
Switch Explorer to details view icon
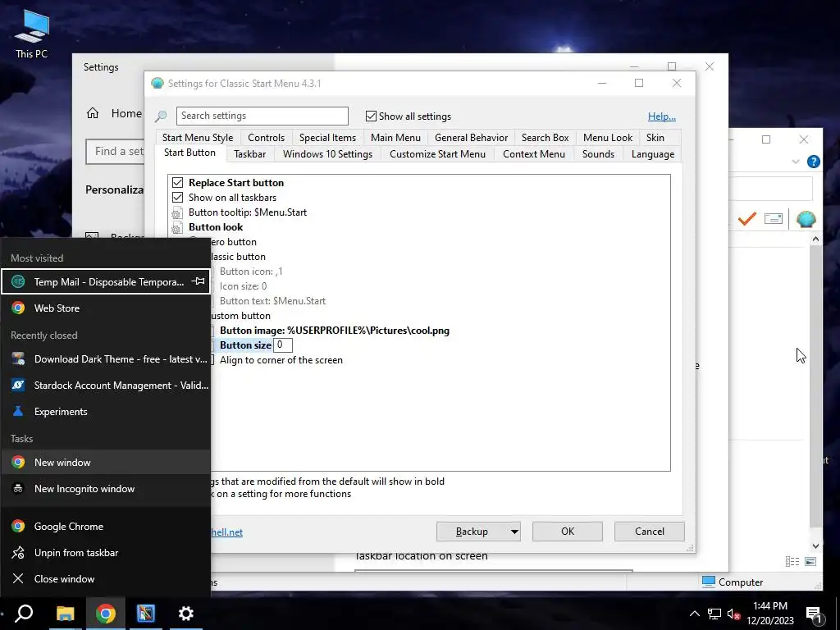point(792,561)
